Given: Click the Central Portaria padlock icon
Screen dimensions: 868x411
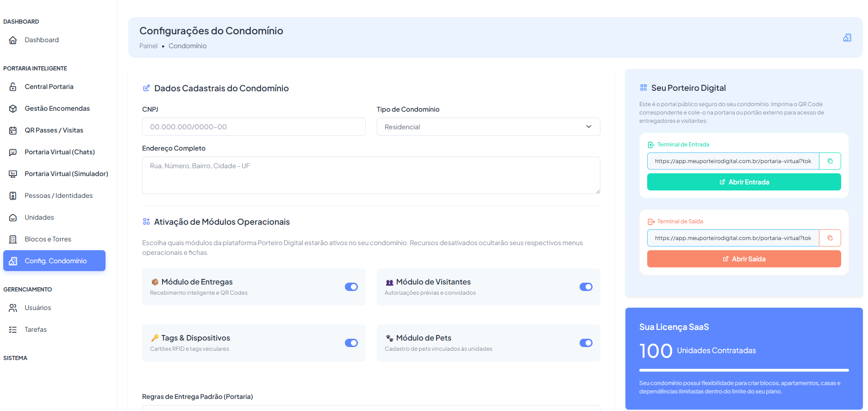Looking at the screenshot, I should pyautogui.click(x=13, y=87).
